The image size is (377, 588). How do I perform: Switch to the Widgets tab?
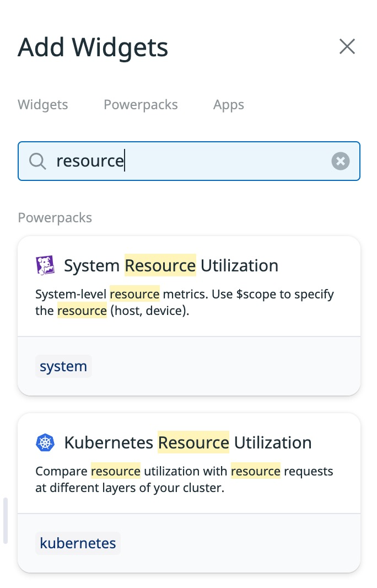click(43, 105)
